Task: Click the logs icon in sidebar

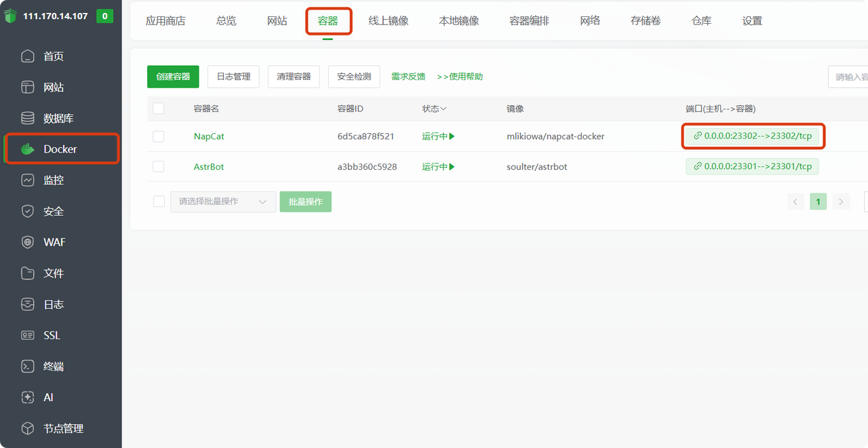Action: 28,304
